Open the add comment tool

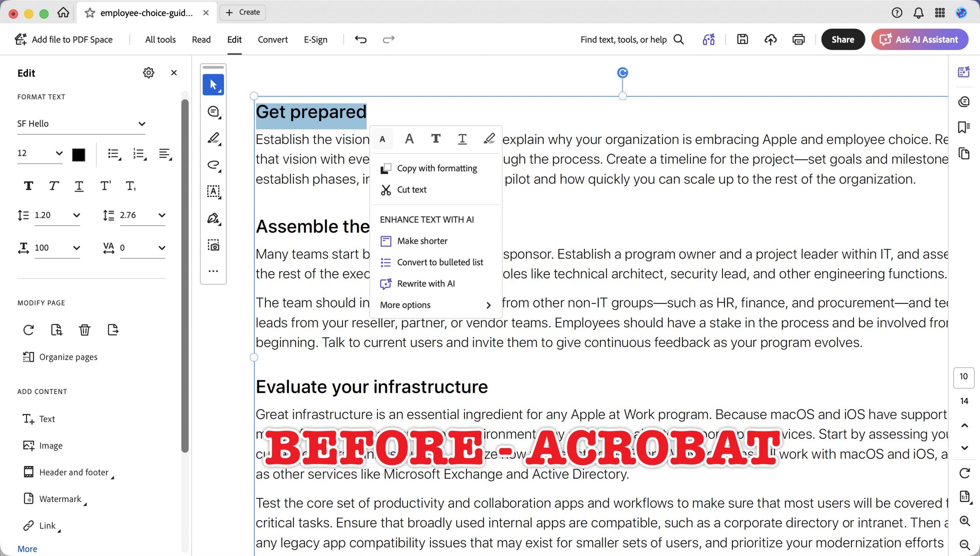tap(213, 112)
